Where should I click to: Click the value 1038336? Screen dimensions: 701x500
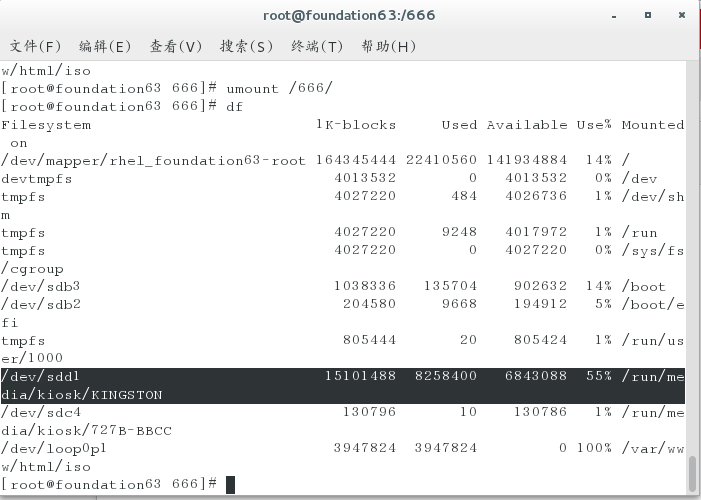pyautogui.click(x=365, y=286)
